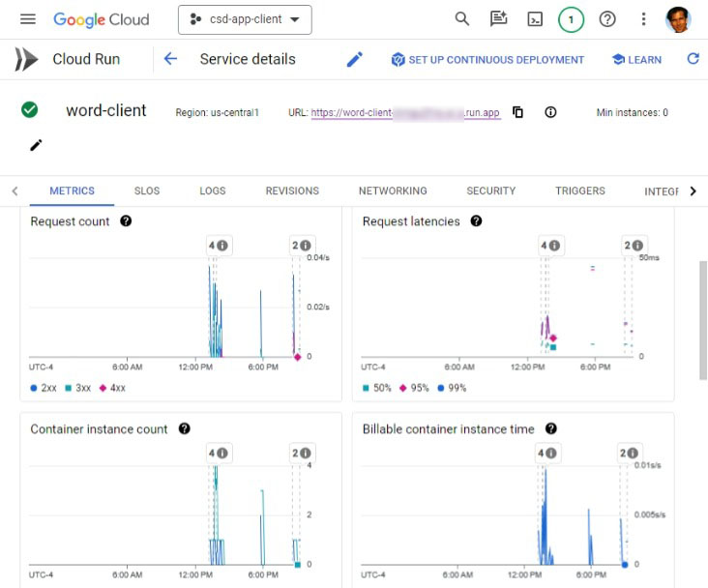Image resolution: width=708 pixels, height=588 pixels.
Task: Open the Security tab
Action: [x=490, y=191]
